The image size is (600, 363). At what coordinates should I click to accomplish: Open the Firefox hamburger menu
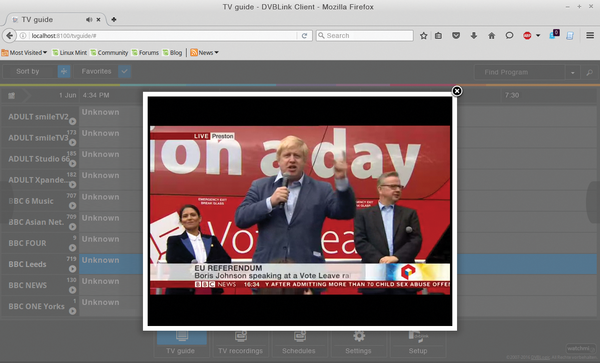coord(590,35)
